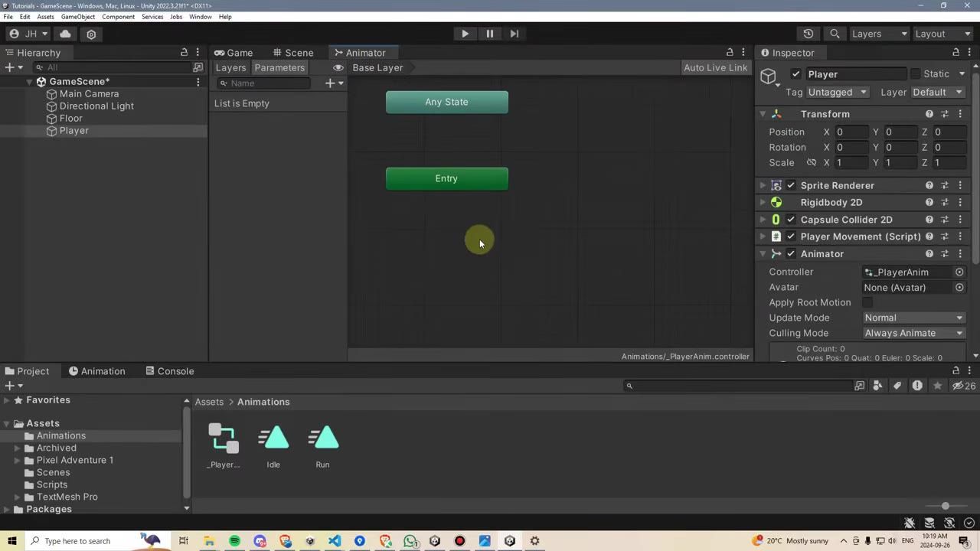Select the _PlayerAnim controller asset
980x551 pixels.
(x=224, y=445)
